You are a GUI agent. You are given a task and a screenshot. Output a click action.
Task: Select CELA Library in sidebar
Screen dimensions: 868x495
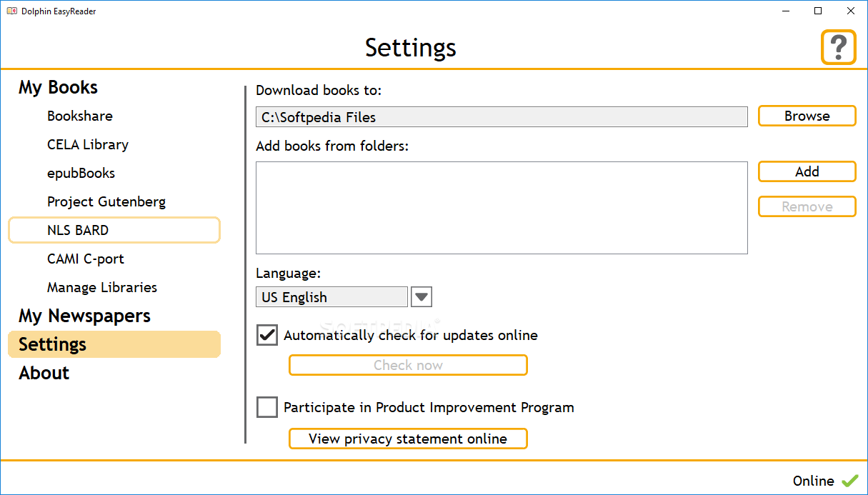pyautogui.click(x=88, y=144)
